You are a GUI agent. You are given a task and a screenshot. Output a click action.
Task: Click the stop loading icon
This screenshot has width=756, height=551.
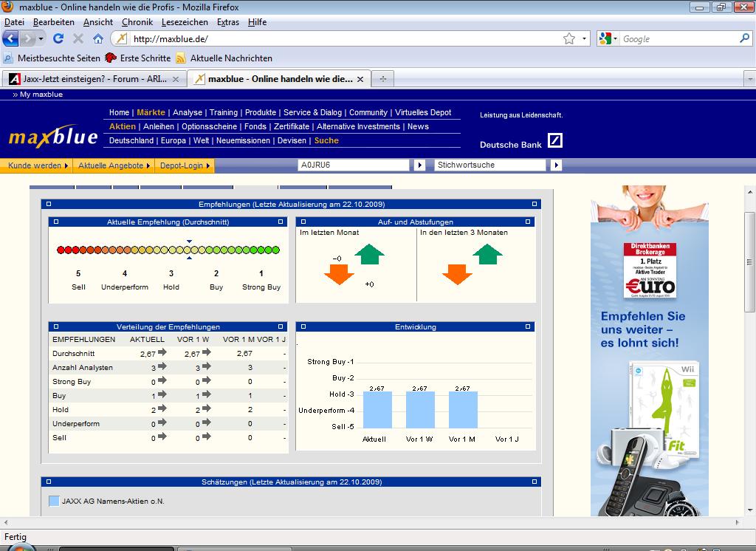click(x=78, y=38)
